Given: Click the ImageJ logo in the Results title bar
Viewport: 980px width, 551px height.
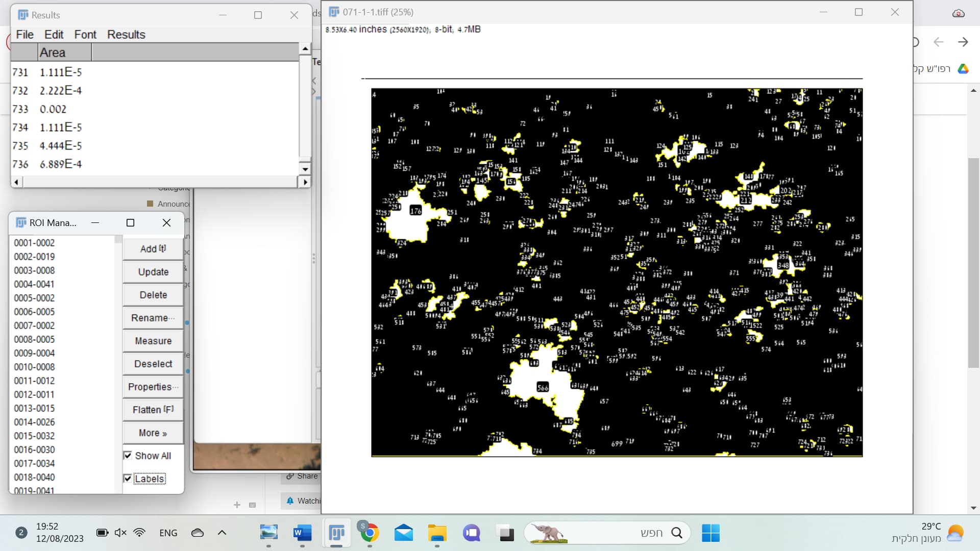Looking at the screenshot, I should (x=22, y=15).
